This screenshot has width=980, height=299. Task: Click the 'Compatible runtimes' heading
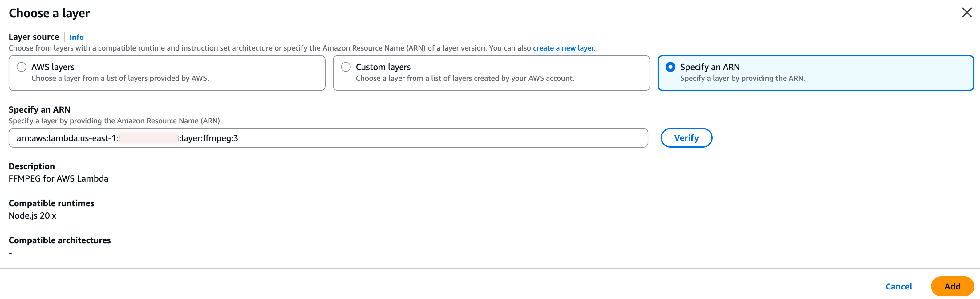tap(51, 203)
